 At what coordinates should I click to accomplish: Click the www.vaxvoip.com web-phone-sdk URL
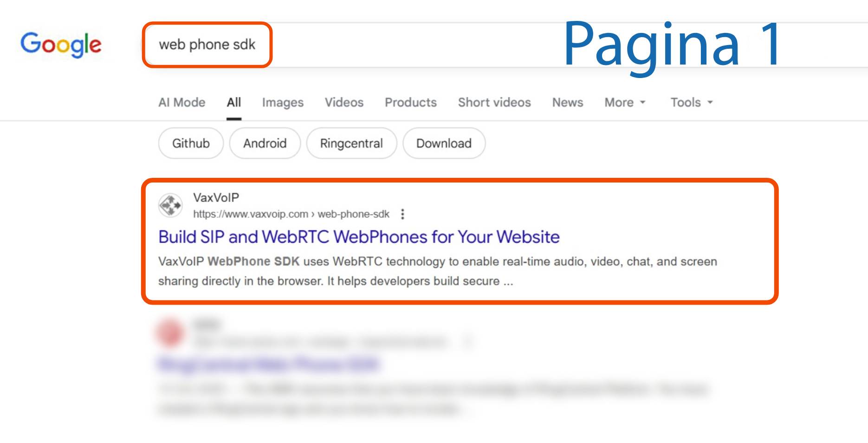pyautogui.click(x=291, y=214)
